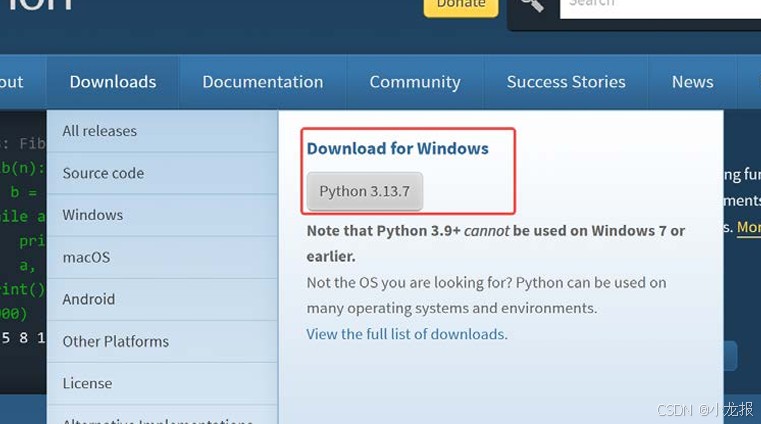This screenshot has height=424, width=761.
Task: Follow the partially visible More link
Action: pyautogui.click(x=748, y=227)
